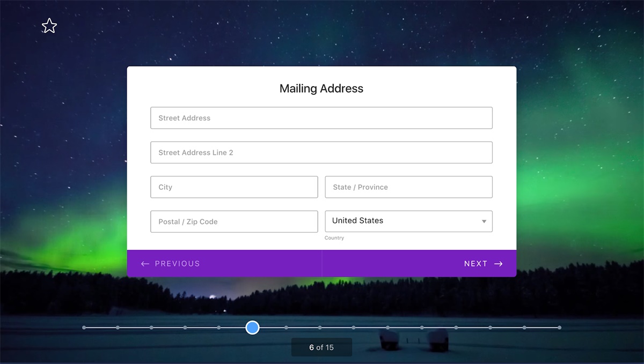Click the "6 of 15" page indicator
This screenshot has width=644, height=364.
(x=321, y=347)
